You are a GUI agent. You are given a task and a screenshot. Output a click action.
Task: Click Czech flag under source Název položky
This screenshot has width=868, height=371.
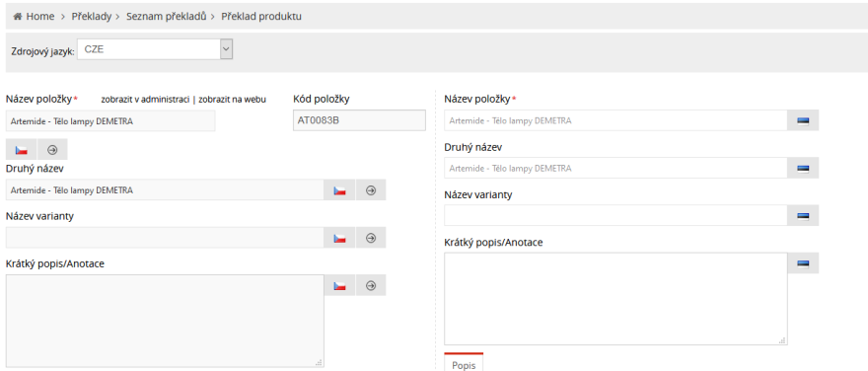point(22,150)
